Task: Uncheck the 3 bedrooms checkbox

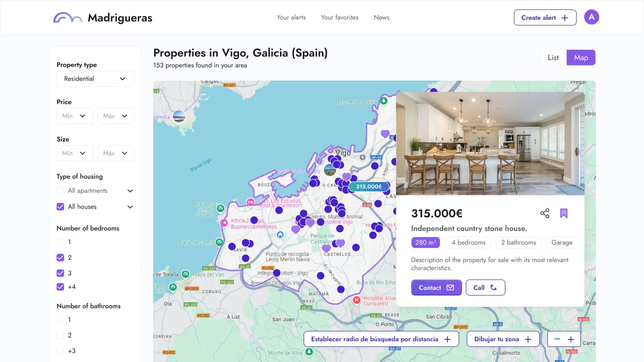Action: (60, 273)
